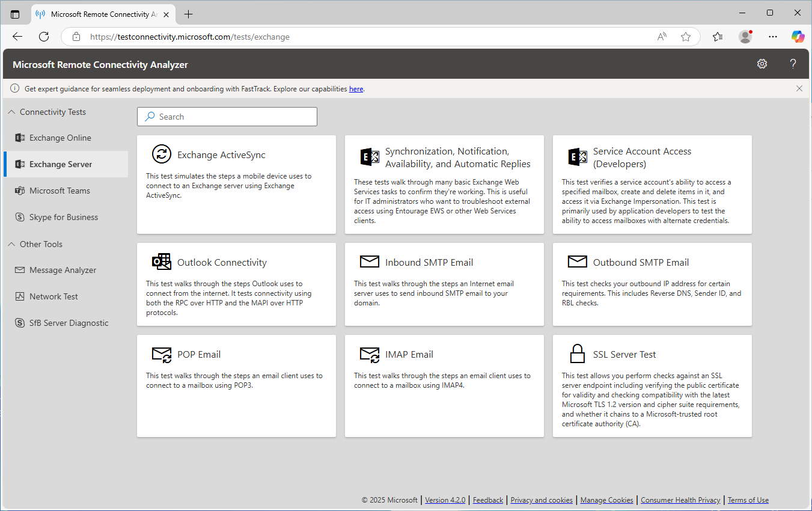Select Exchange Online in sidebar
The width and height of the screenshot is (812, 511).
(66, 138)
